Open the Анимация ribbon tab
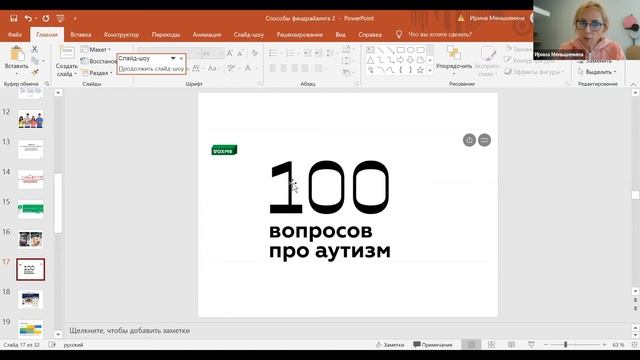Image resolution: width=640 pixels, height=360 pixels. (x=207, y=35)
